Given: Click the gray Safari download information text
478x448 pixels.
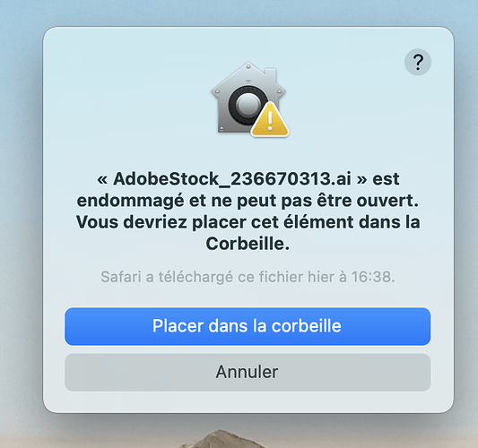Looking at the screenshot, I should pos(248,277).
